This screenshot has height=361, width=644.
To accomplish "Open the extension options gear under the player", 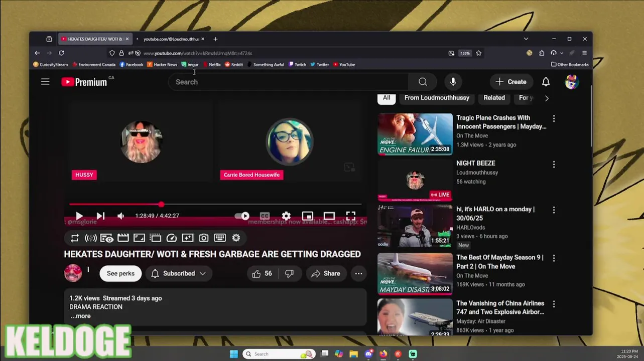I will [x=236, y=238].
